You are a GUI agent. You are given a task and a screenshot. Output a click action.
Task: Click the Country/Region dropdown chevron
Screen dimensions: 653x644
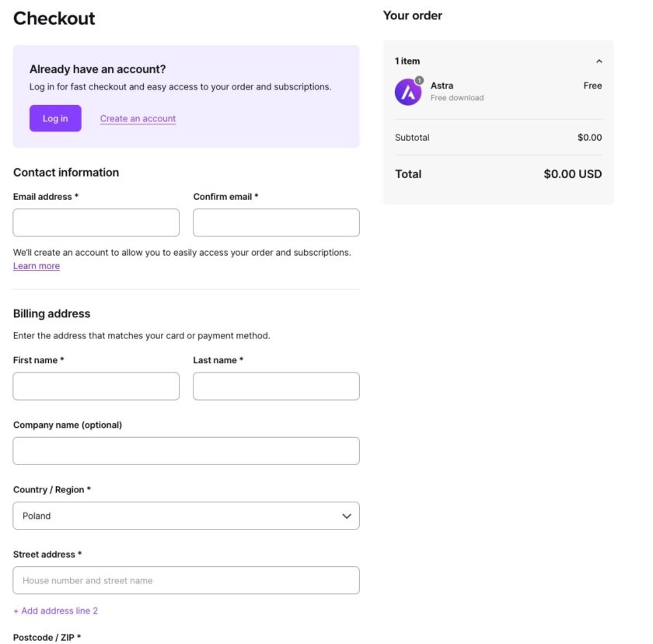tap(347, 515)
